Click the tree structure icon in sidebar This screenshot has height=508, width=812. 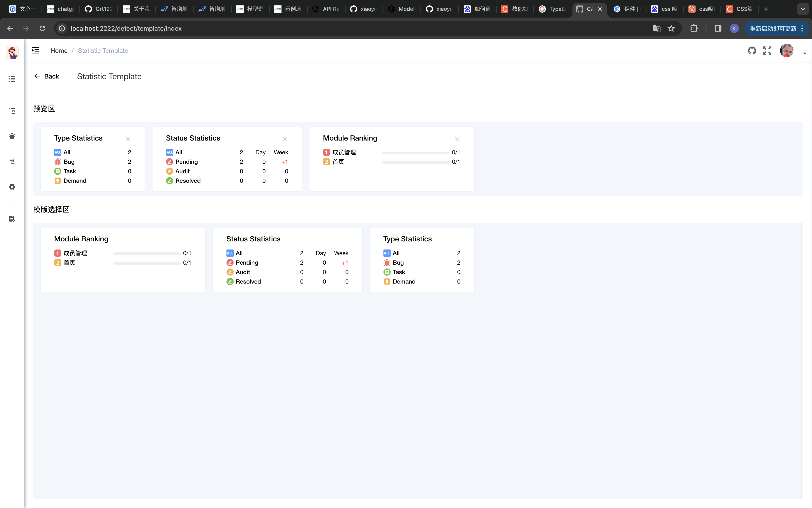(12, 162)
